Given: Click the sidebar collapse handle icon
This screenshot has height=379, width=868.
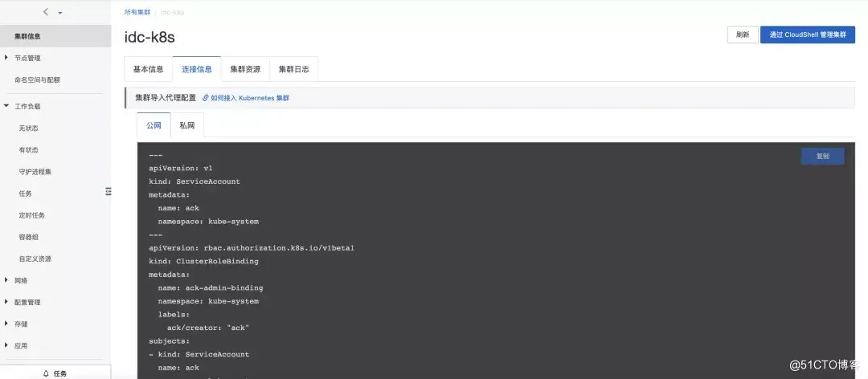Looking at the screenshot, I should pos(108,191).
